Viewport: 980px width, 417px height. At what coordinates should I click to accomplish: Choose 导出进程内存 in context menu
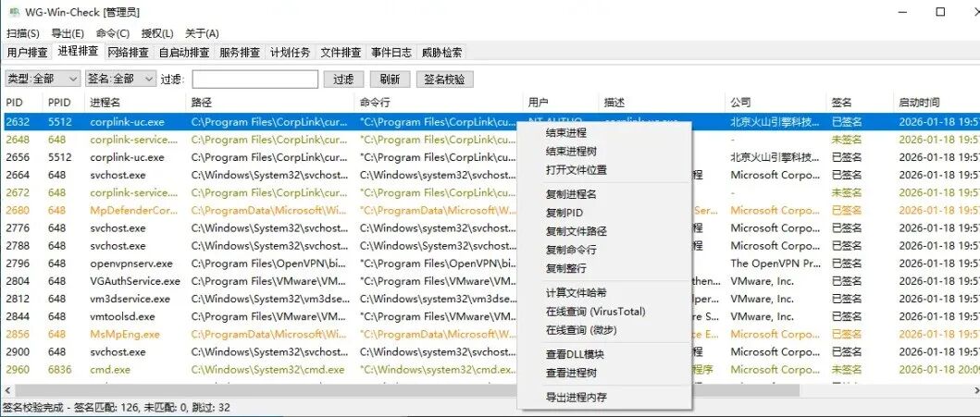pos(604,397)
